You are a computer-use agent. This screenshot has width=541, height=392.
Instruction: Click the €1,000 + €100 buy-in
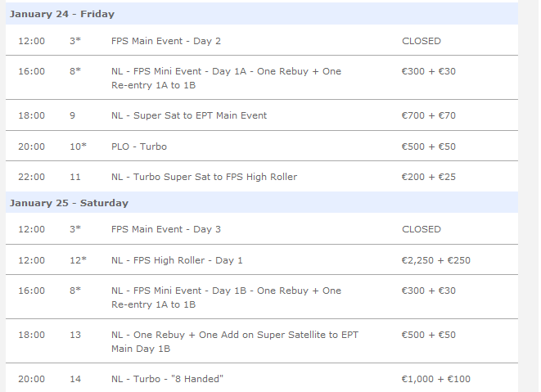click(435, 379)
